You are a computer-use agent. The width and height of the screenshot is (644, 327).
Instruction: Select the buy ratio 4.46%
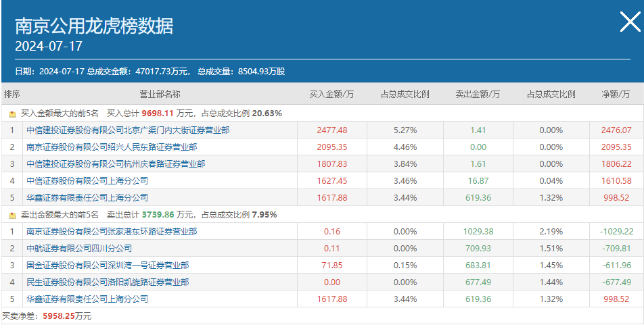click(x=405, y=147)
